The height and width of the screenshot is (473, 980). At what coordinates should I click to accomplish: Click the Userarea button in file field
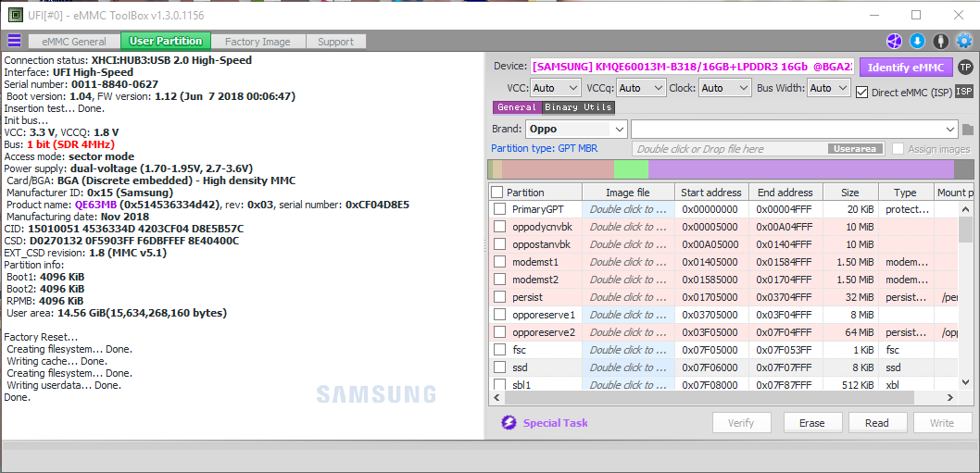(856, 149)
